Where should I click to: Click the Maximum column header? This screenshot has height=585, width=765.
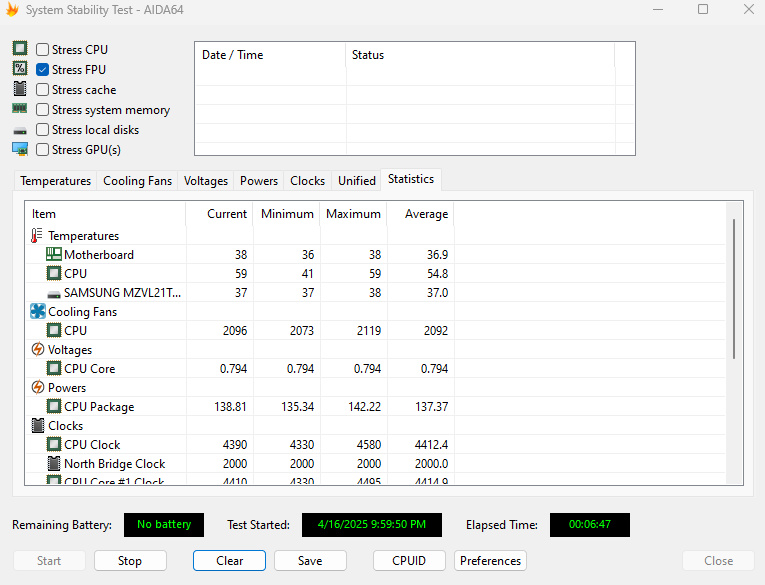[353, 214]
